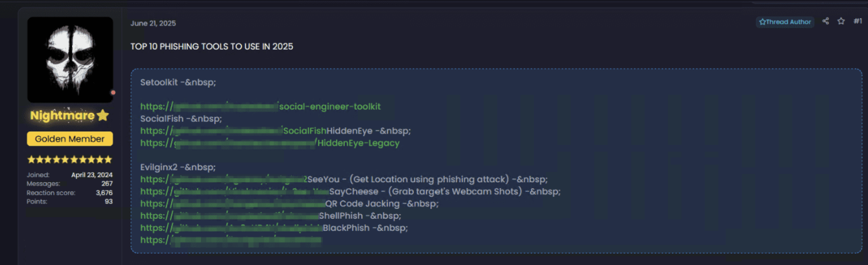Click the link left of the SayCheese label

coord(234,192)
